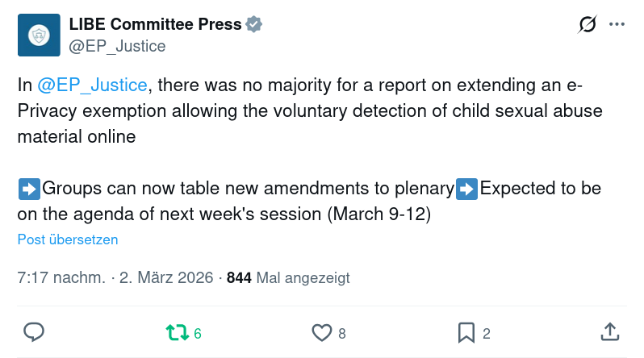Repost this tweet via retweet icon
The image size is (644, 358).
pyautogui.click(x=177, y=332)
